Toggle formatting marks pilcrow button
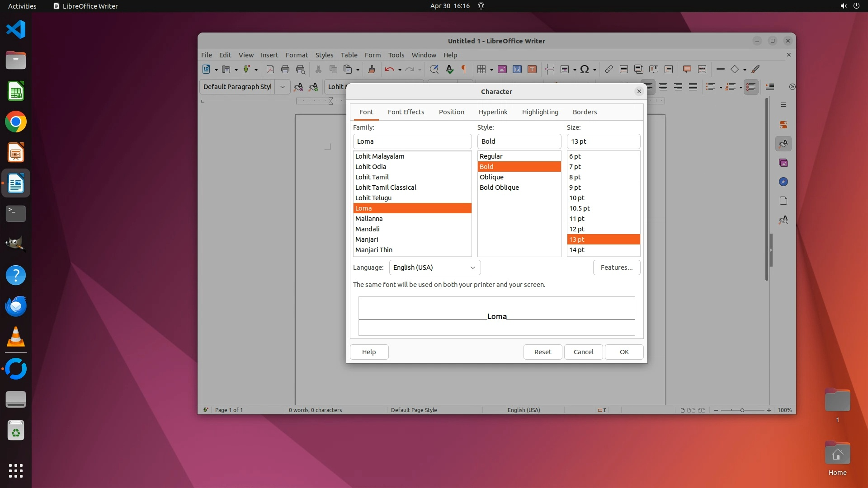 tap(463, 69)
